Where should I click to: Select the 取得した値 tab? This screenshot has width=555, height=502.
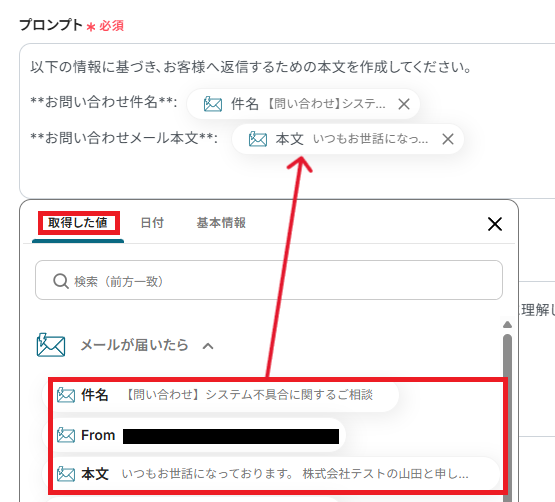point(78,223)
